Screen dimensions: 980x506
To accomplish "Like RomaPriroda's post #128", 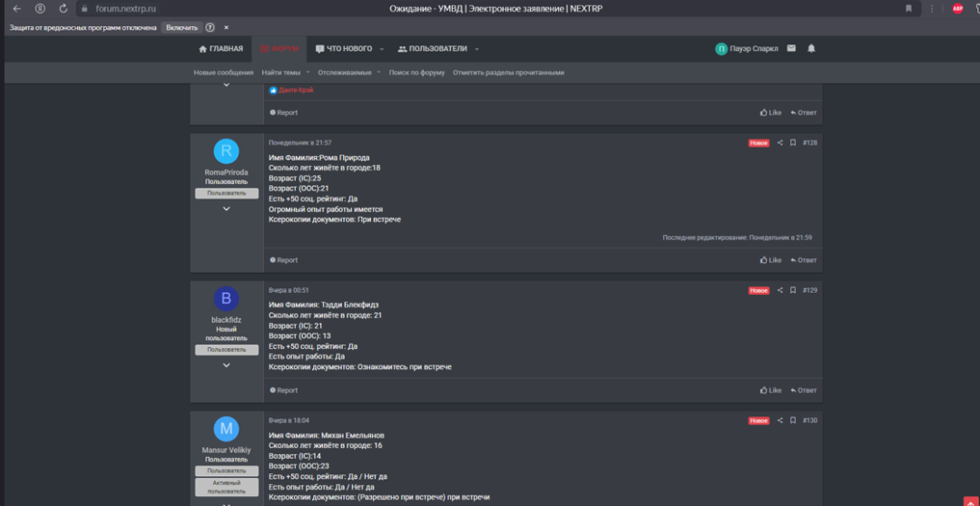I will tap(770, 260).
